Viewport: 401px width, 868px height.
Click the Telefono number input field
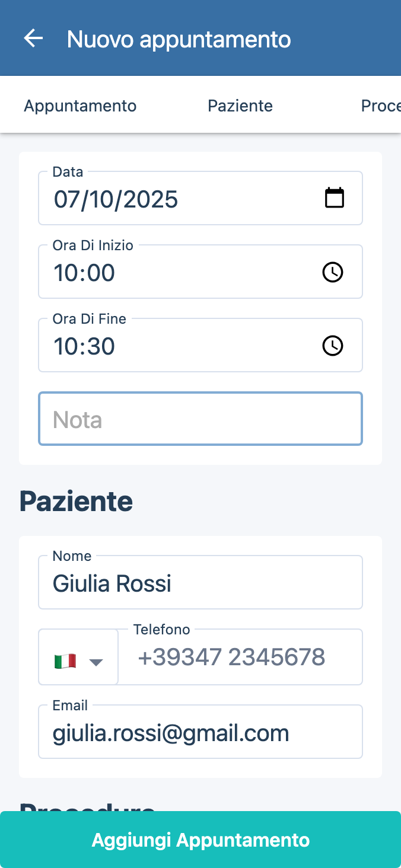(x=240, y=658)
